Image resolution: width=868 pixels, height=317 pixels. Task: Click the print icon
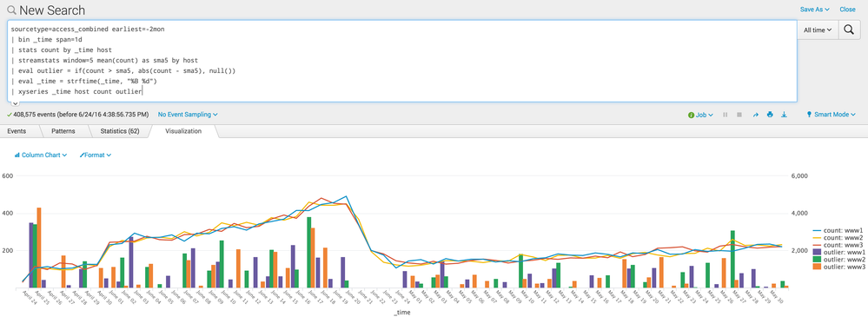click(770, 115)
